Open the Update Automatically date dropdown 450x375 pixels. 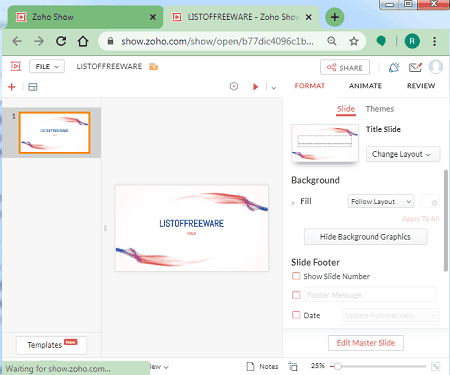(390, 315)
